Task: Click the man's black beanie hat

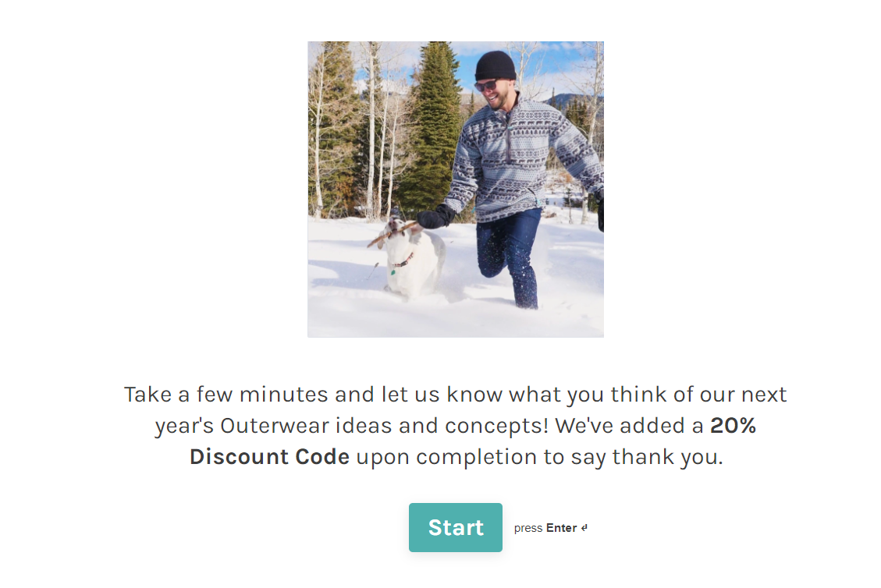Action: pyautogui.click(x=495, y=65)
